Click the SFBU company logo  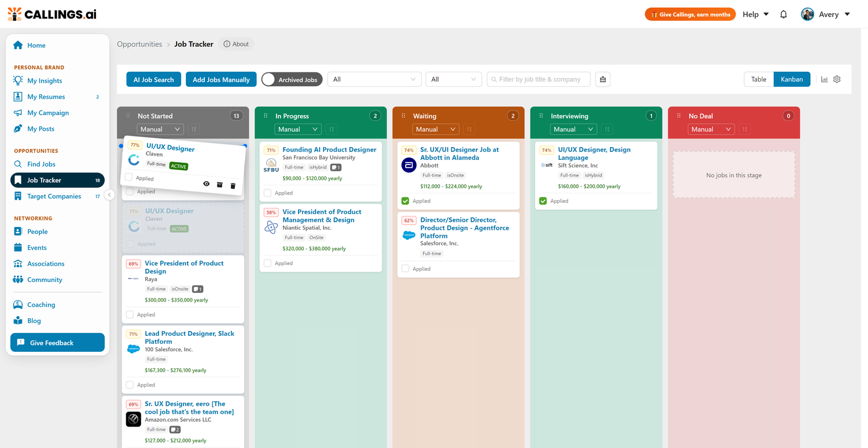point(271,166)
